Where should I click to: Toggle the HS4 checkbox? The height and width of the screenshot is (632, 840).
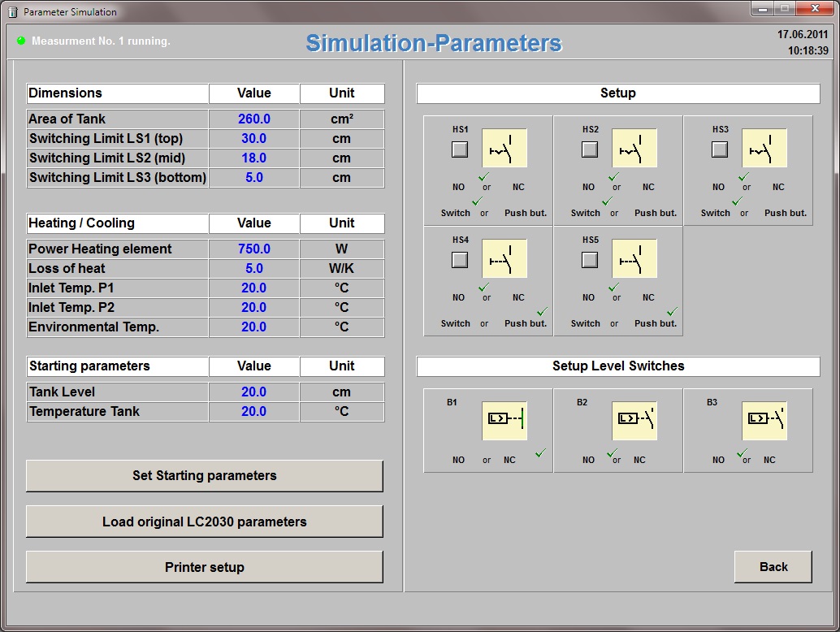coord(460,260)
